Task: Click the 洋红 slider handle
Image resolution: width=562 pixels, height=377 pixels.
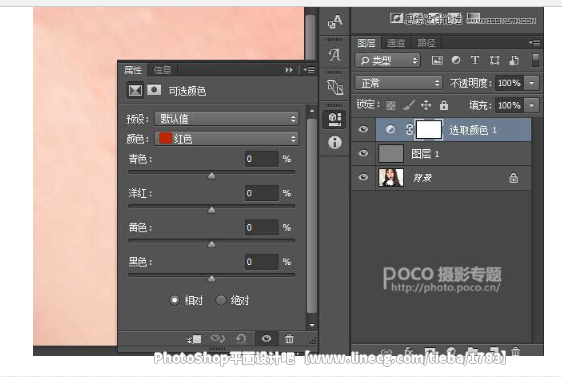Action: click(212, 210)
